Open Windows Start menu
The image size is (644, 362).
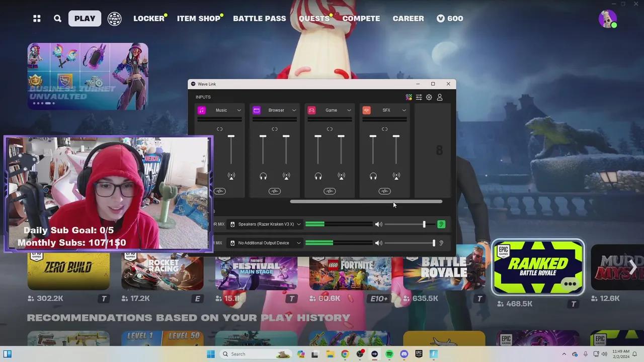211,354
